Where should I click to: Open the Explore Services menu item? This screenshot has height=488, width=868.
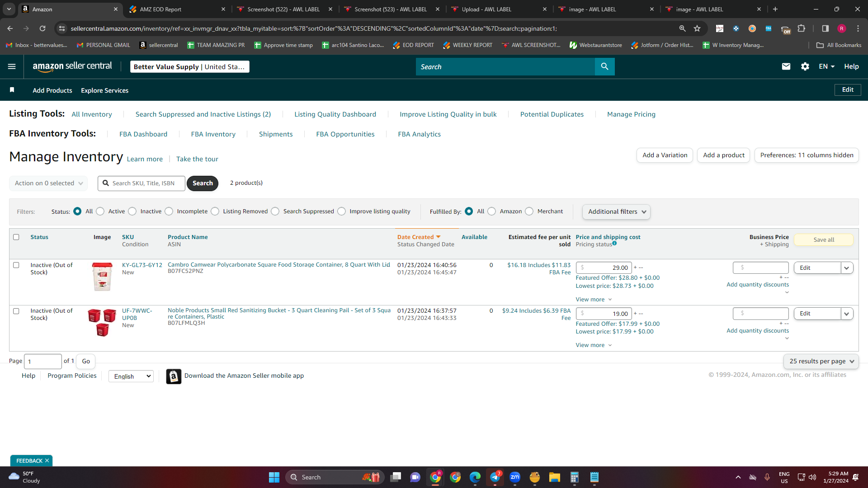(x=105, y=90)
